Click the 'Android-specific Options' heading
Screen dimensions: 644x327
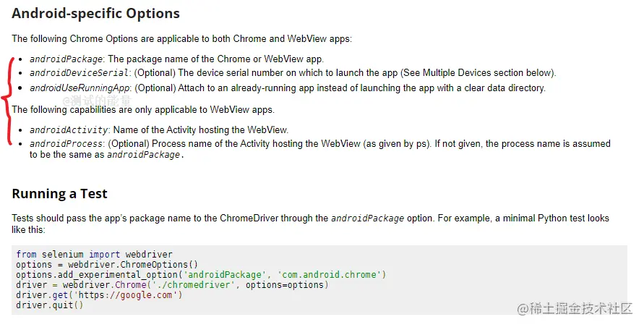pos(95,14)
